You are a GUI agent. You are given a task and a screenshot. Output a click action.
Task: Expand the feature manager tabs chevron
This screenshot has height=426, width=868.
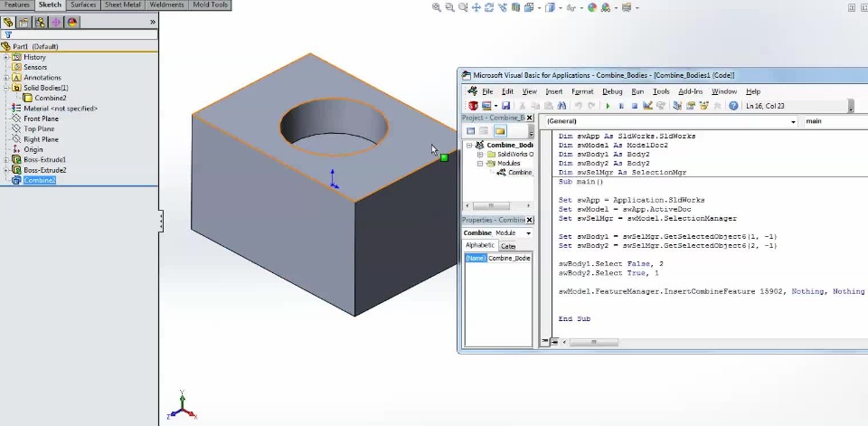point(153,22)
